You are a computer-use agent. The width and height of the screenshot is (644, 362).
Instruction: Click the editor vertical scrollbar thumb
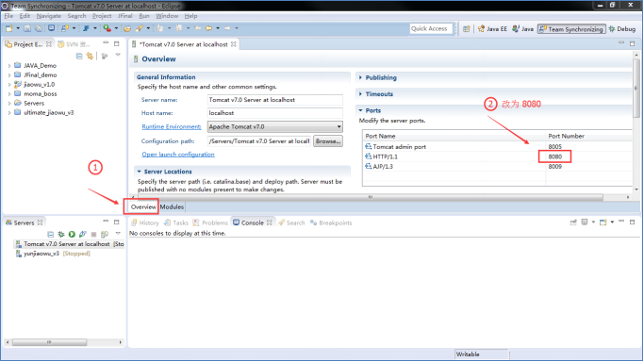click(x=636, y=89)
